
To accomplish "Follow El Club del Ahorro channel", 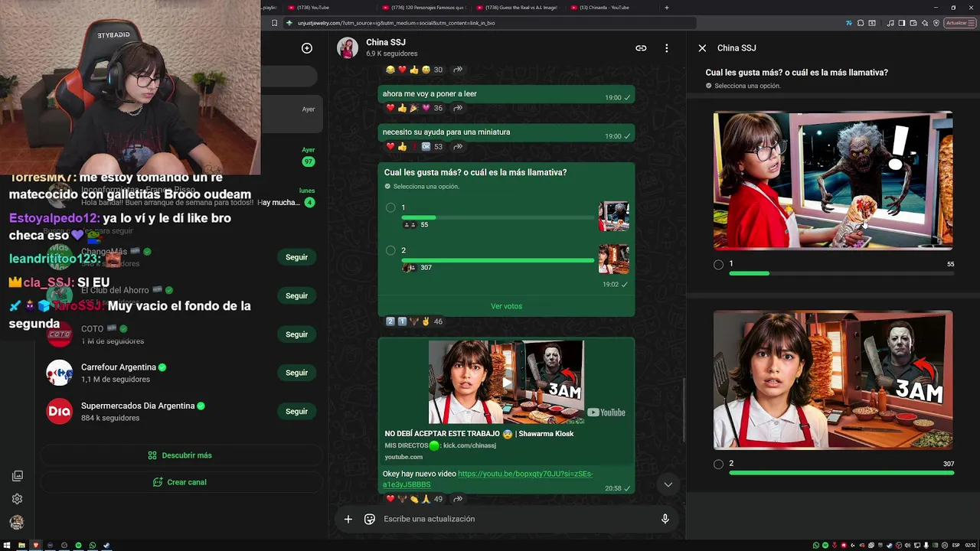I will (296, 295).
